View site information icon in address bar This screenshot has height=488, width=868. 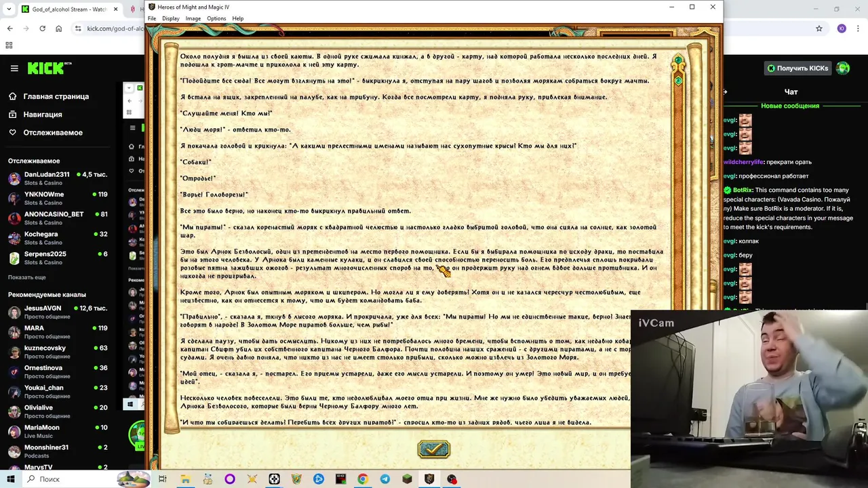coord(78,28)
